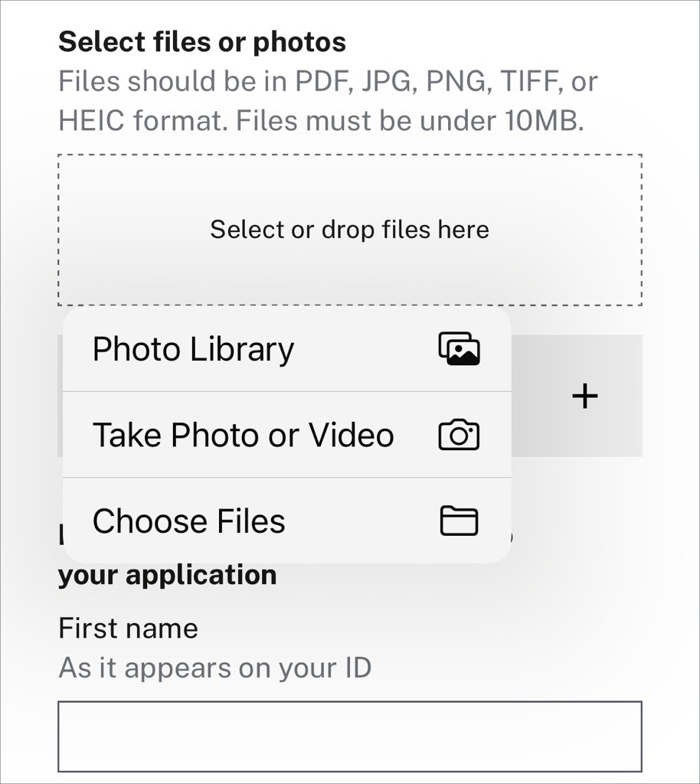Tap the 'Select or drop files here' text
This screenshot has width=700, height=784.
click(349, 230)
